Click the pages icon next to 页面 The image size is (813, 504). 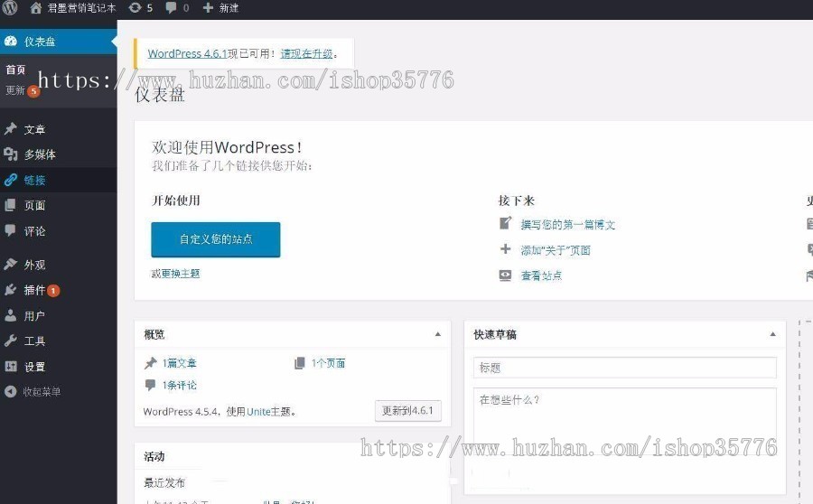(x=11, y=205)
